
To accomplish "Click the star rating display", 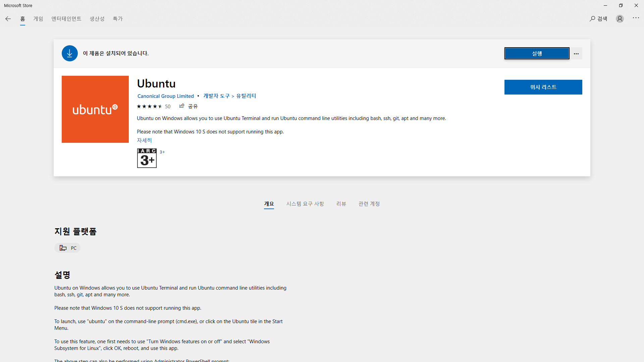I will pos(149,106).
